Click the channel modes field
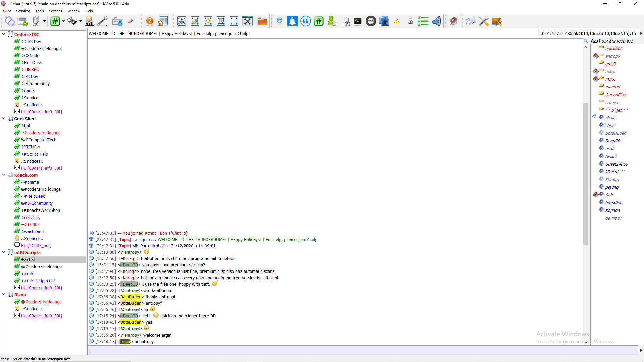Viewport: 644px width, 362px height. (589, 33)
